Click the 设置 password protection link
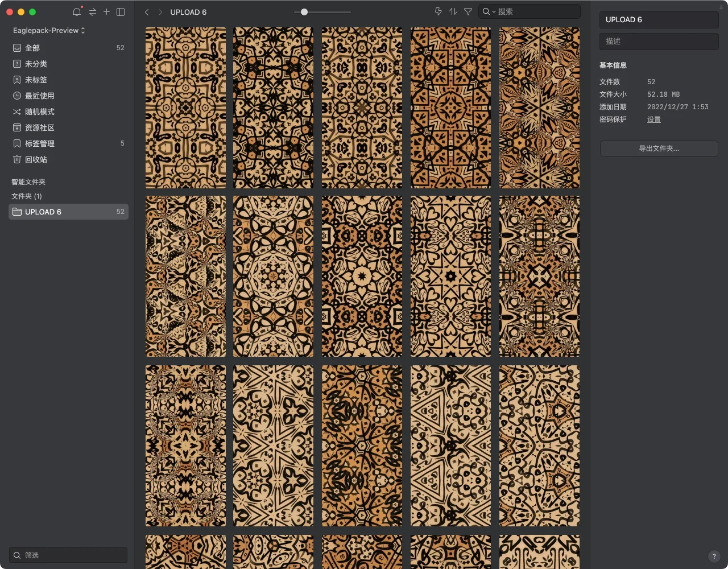The height and width of the screenshot is (569, 728). pyautogui.click(x=654, y=119)
